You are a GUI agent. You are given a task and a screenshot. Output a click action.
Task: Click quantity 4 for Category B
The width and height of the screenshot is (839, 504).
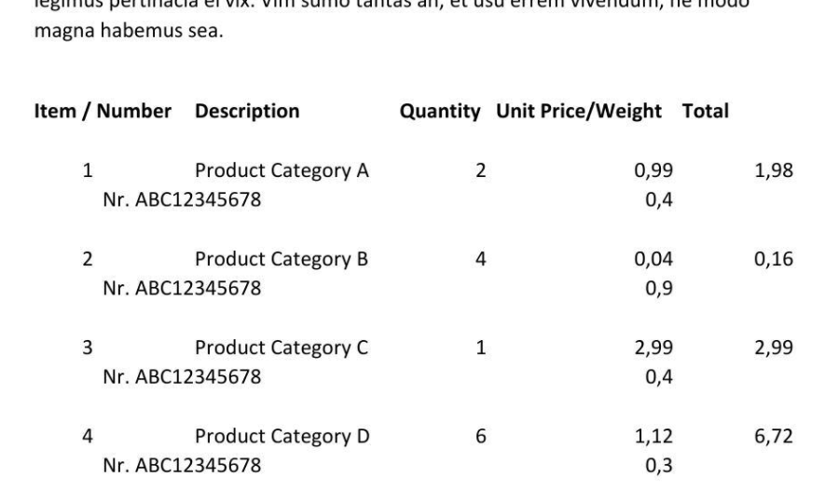point(480,259)
